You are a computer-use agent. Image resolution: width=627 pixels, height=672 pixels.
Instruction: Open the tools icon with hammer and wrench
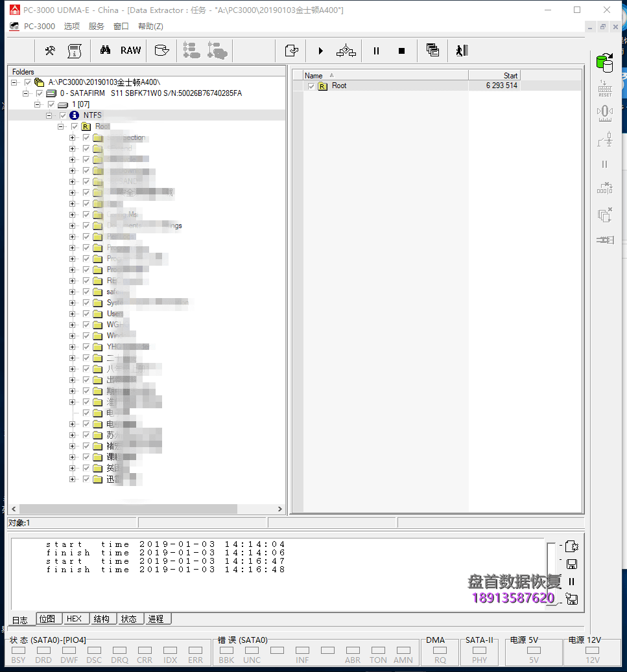(x=50, y=51)
